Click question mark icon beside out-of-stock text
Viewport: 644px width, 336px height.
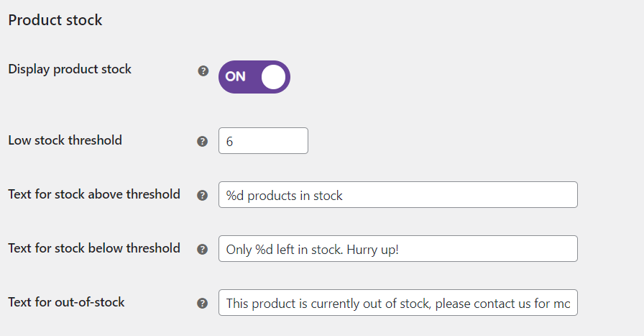pyautogui.click(x=203, y=303)
